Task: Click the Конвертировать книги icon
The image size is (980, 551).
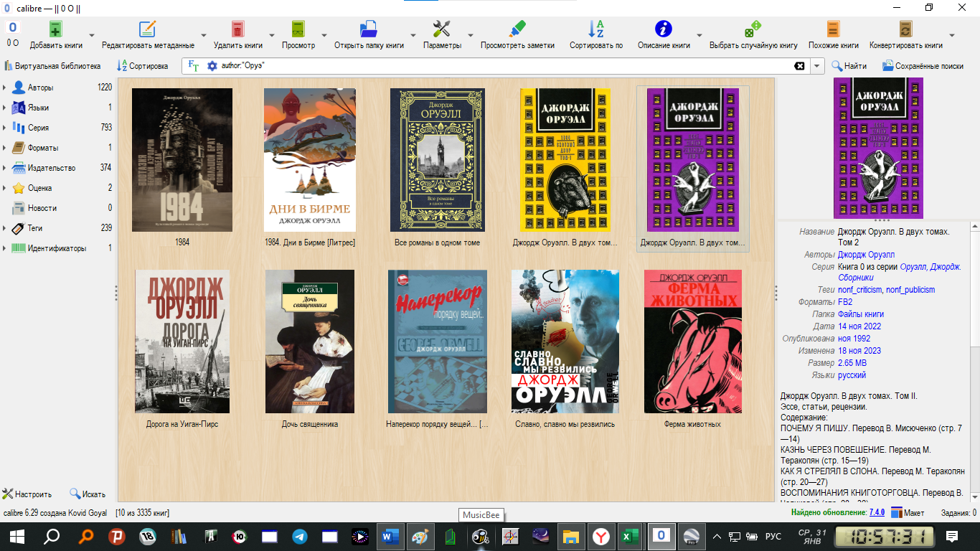Action: [x=906, y=29]
